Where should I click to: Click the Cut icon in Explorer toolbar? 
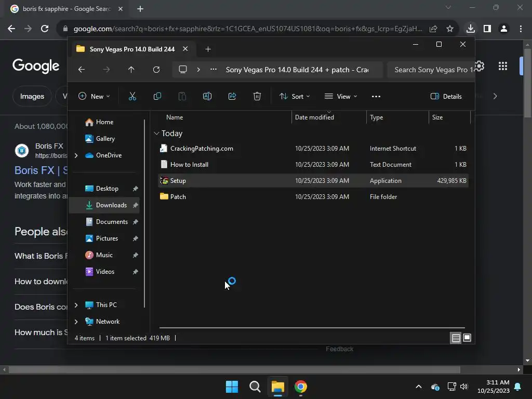pos(132,96)
